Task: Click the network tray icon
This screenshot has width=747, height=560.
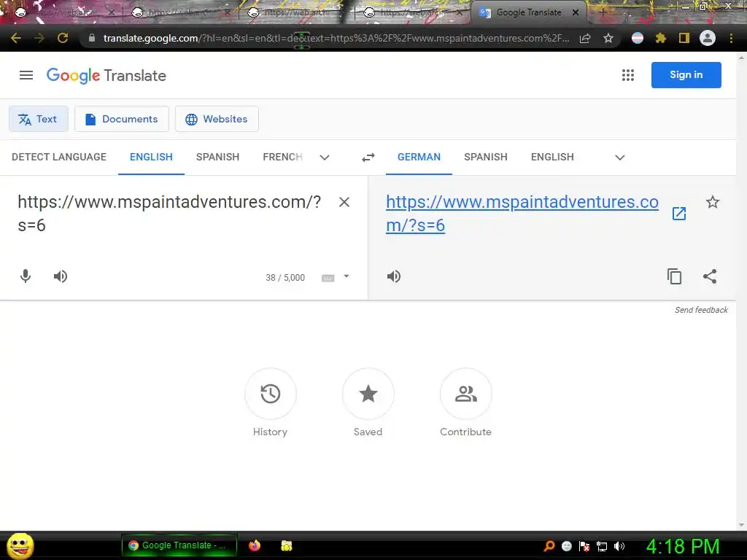Action: click(x=602, y=546)
